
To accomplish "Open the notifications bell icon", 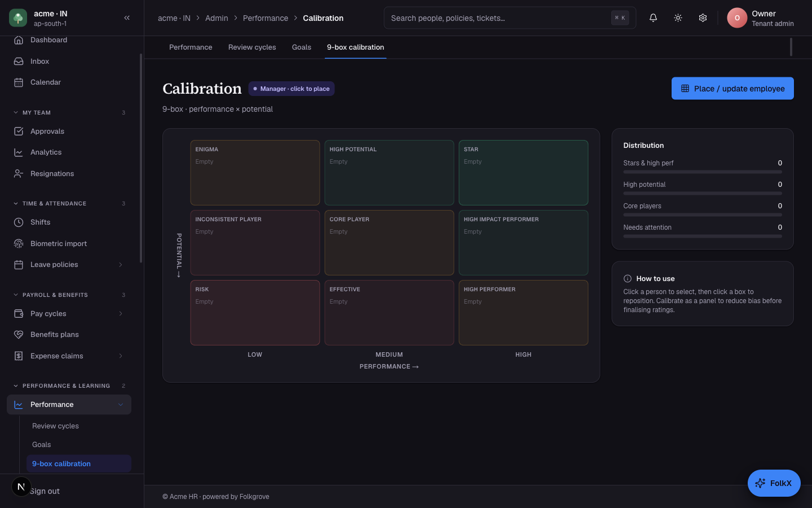I will [653, 18].
